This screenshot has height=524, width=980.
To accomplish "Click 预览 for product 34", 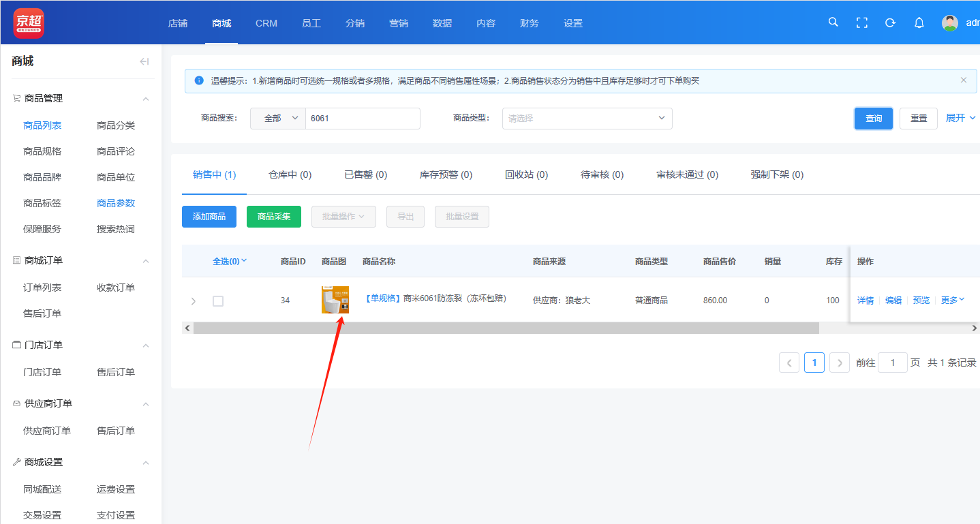I will click(921, 300).
